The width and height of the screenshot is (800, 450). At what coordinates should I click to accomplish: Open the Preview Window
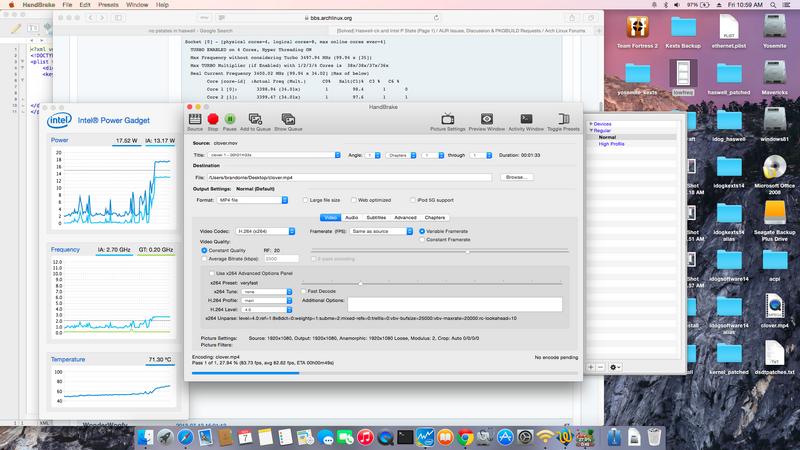tap(486, 120)
